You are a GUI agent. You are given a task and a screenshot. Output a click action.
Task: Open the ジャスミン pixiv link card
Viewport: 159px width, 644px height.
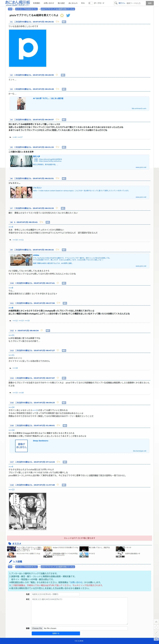coord(79,192)
